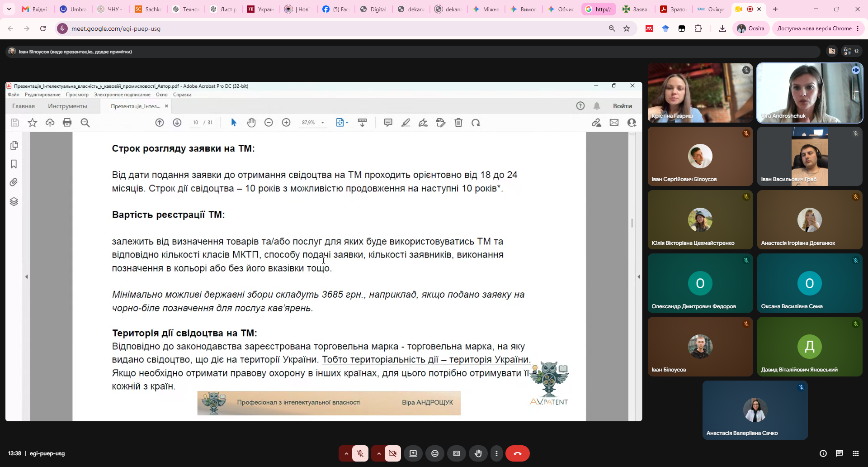The height and width of the screenshot is (467, 868).
Task: Open the Справка menu
Action: pyautogui.click(x=182, y=95)
